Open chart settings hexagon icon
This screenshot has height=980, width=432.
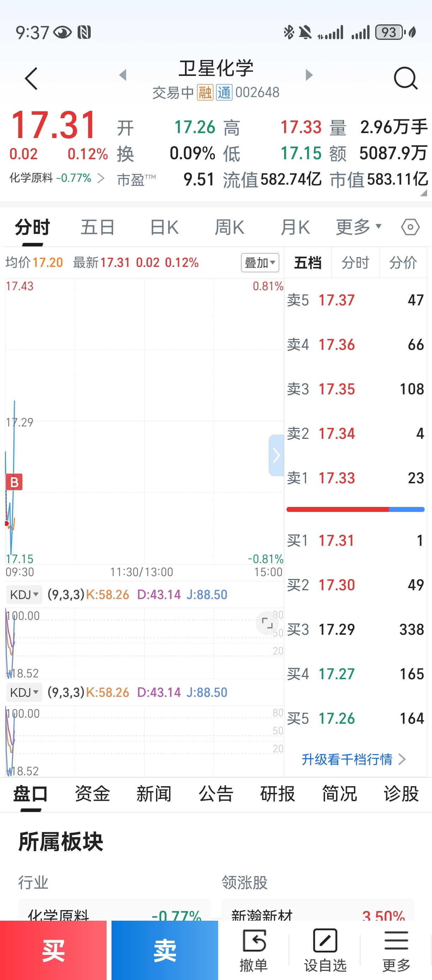tap(410, 227)
